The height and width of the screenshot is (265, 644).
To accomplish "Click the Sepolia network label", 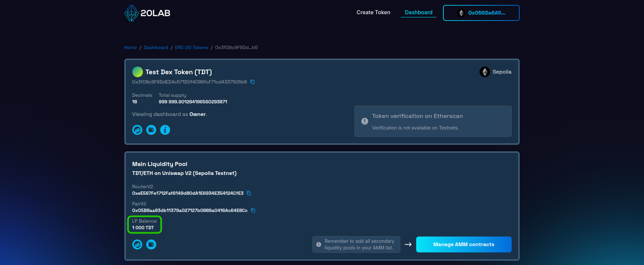I will click(502, 72).
